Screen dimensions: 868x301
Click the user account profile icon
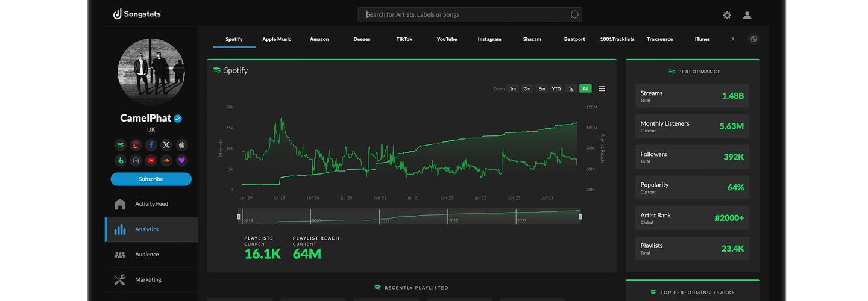(747, 15)
